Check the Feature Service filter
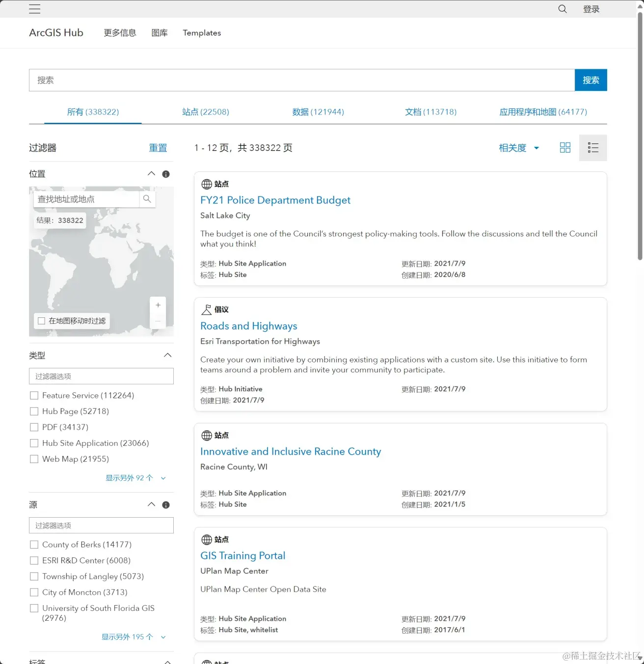644x664 pixels. [x=34, y=395]
